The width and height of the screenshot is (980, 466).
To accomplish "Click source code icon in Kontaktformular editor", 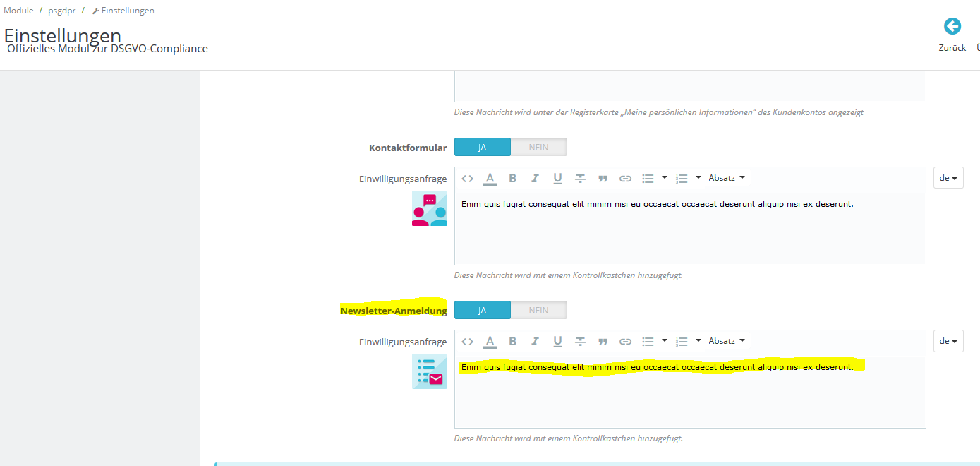I will [467, 179].
